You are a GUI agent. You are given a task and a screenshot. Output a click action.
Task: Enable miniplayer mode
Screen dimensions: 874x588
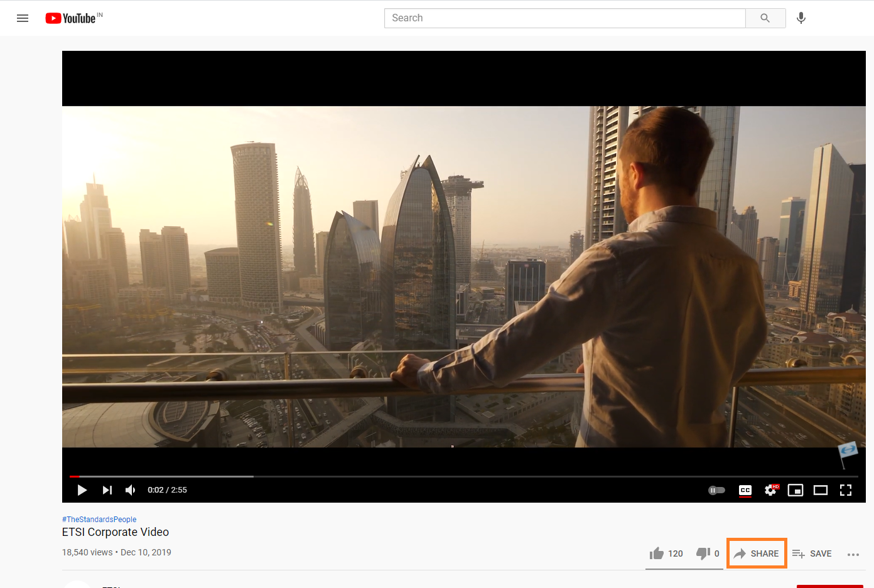click(x=796, y=490)
